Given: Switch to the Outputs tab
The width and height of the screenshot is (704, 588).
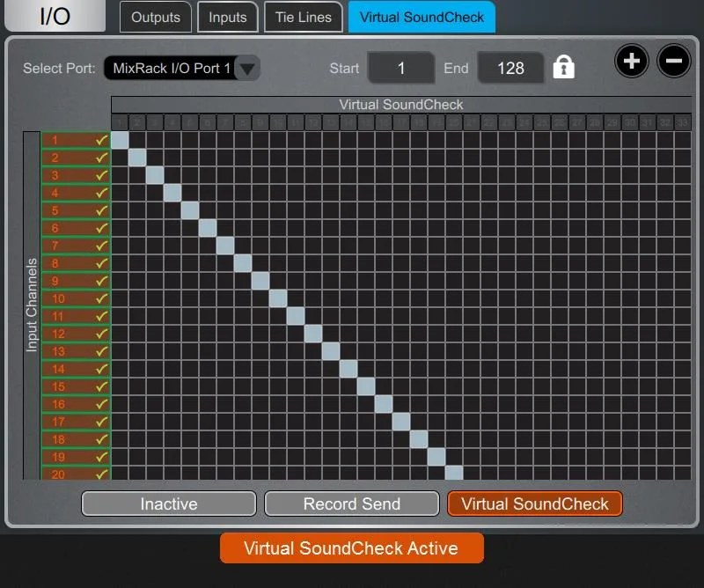Looking at the screenshot, I should 156,17.
